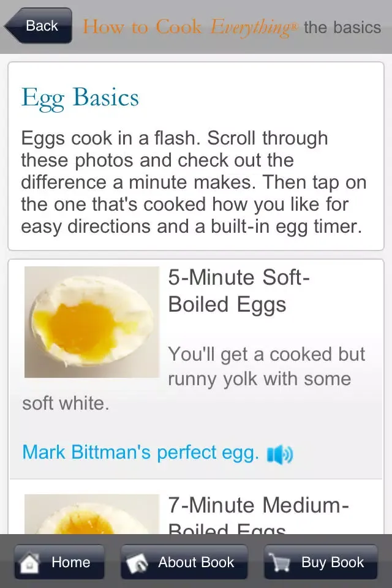Viewport: 392px width, 588px height.
Task: Open the About Book text label
Action: tap(196, 562)
